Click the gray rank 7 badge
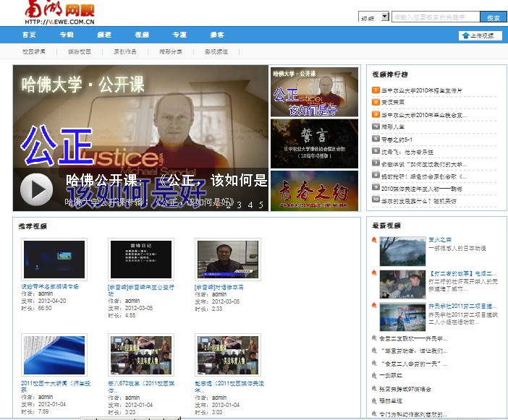Image resolution: width=508 pixels, height=420 pixels. (x=376, y=163)
